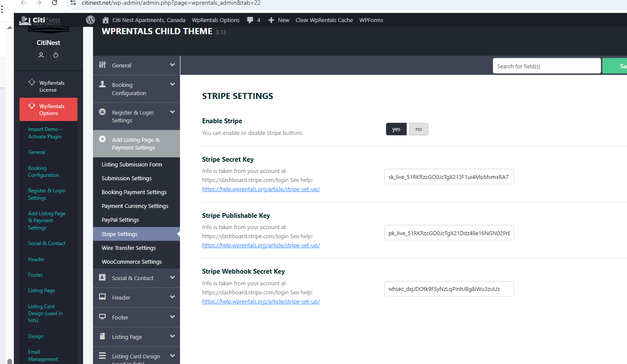Click the home icon in admin bar
This screenshot has height=364, width=627.
point(106,20)
